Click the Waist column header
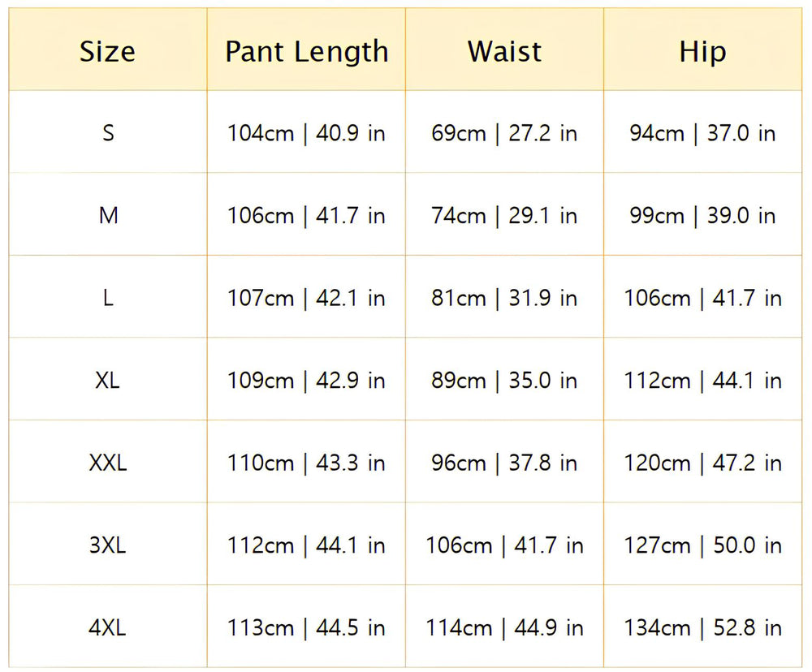The image size is (812, 672). click(504, 52)
